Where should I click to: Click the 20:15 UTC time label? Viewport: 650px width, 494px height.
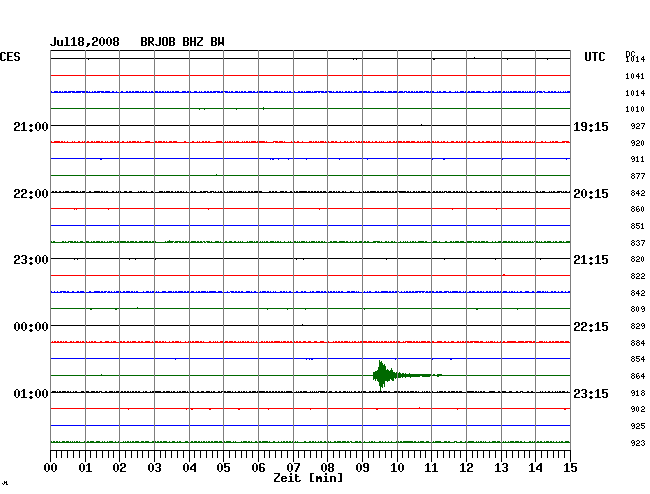pos(591,194)
